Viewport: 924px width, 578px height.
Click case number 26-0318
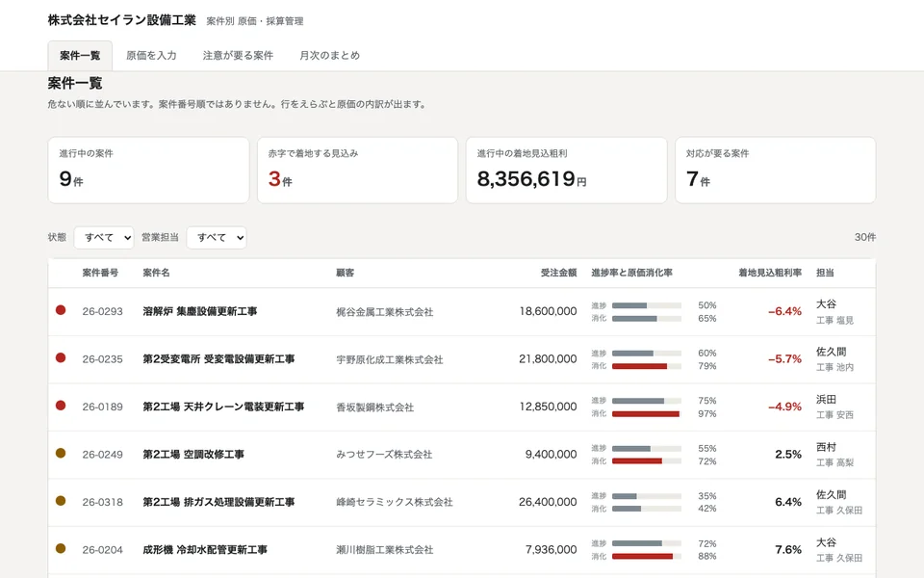103,503
